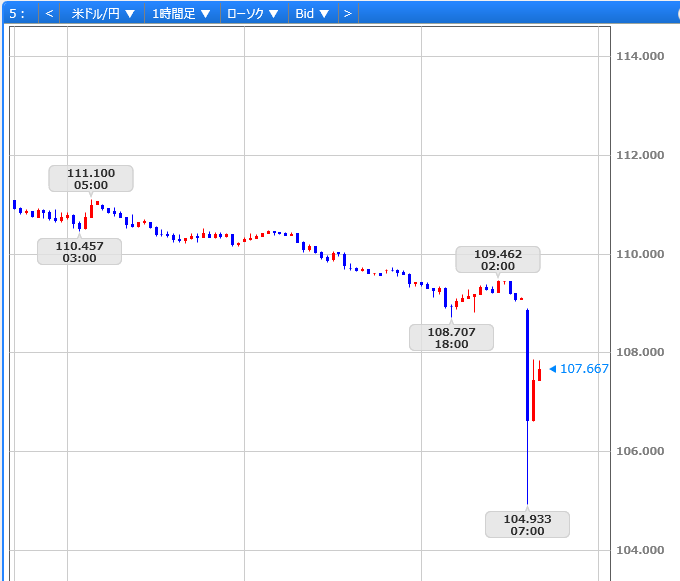Click the 108.707 18:00 low price label
Screen dimensions: 680x581
point(451,338)
